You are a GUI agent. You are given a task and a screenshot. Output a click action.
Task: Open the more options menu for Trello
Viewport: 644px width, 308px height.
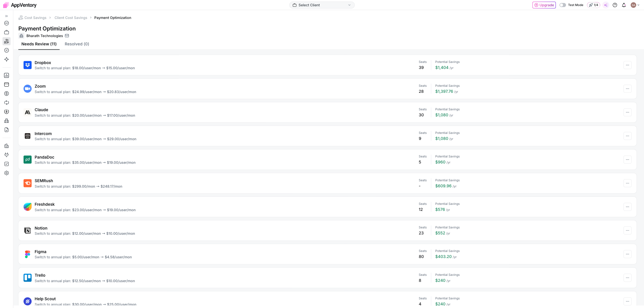[627, 278]
